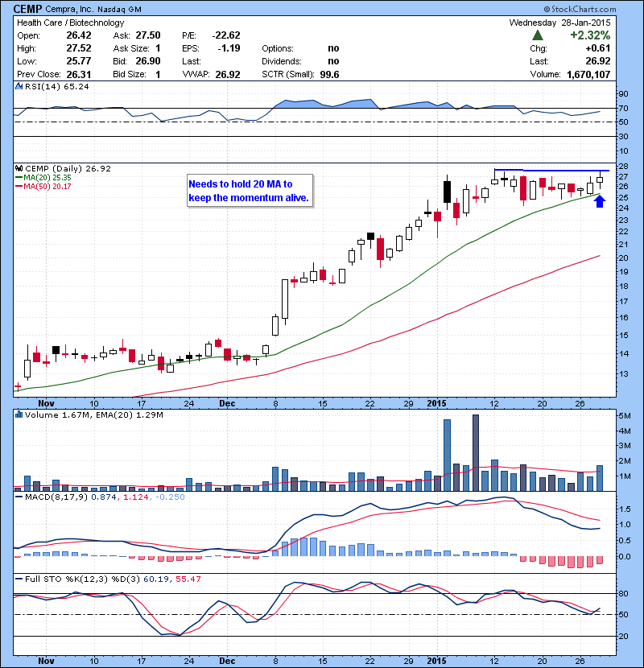644x668 pixels.
Task: Click the stochastic %D value 55.47
Action: pos(188,579)
